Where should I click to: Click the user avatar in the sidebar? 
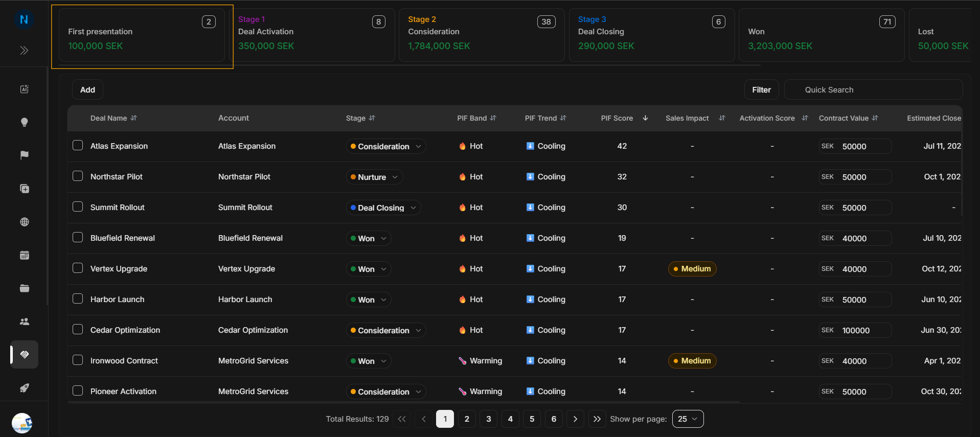(22, 423)
